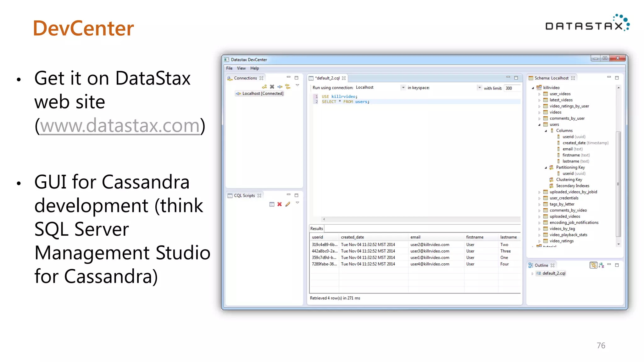Image resolution: width=644 pixels, height=362 pixels.
Task: Open the CQL Scripts panel view menu triangle
Action: [x=297, y=203]
